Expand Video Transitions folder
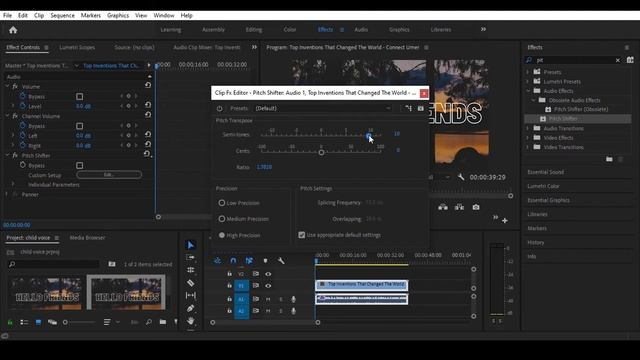This screenshot has width=640, height=360. click(x=527, y=147)
